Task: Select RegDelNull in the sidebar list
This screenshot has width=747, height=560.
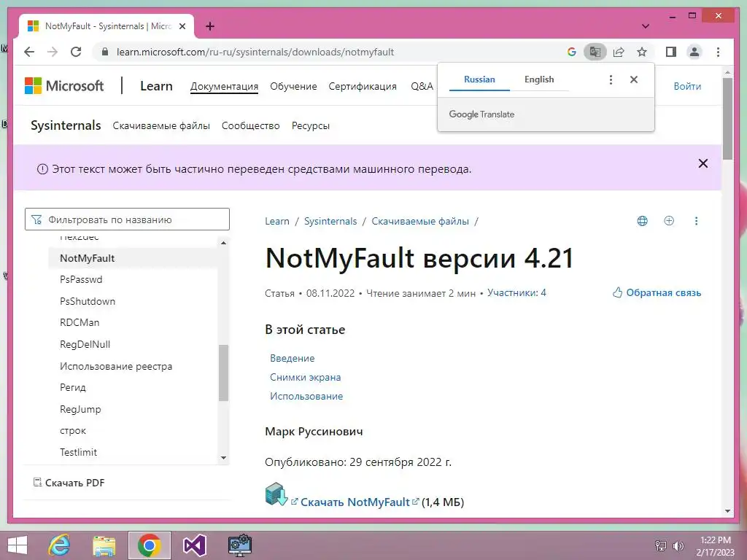Action: (85, 344)
